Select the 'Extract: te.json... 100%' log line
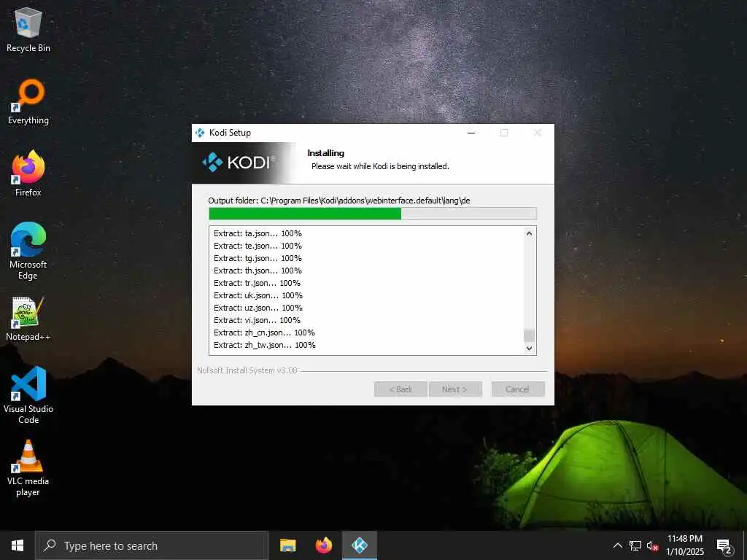This screenshot has height=560, width=747. pyautogui.click(x=258, y=246)
